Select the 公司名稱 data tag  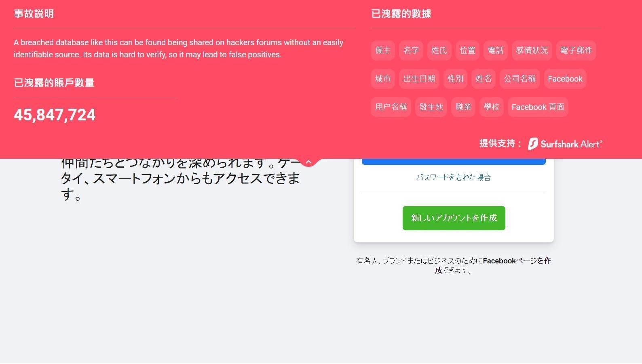click(520, 79)
